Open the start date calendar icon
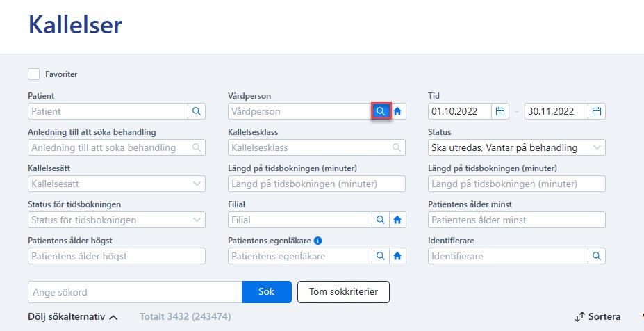This screenshot has height=331, width=644. click(x=499, y=111)
